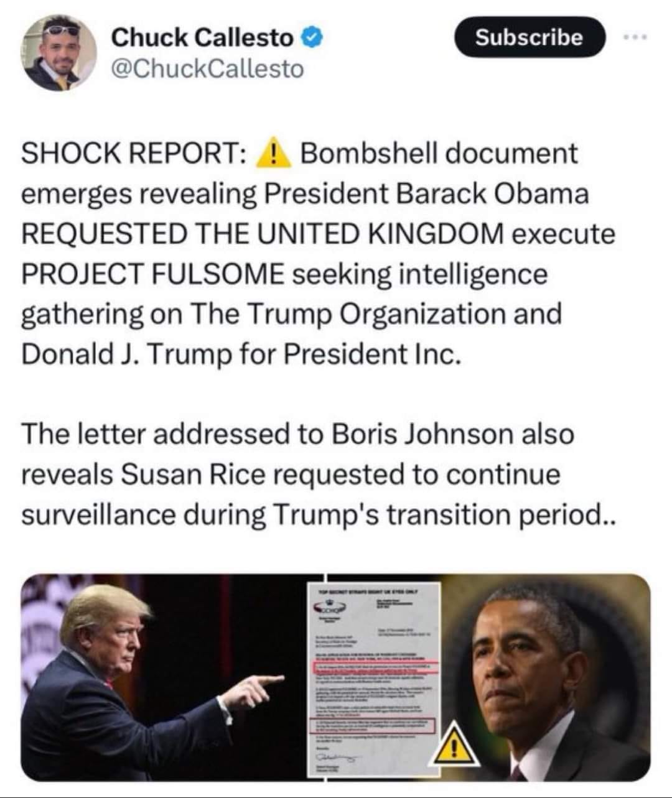Open the Trump photo on the left
This screenshot has width=672, height=798.
(x=164, y=678)
